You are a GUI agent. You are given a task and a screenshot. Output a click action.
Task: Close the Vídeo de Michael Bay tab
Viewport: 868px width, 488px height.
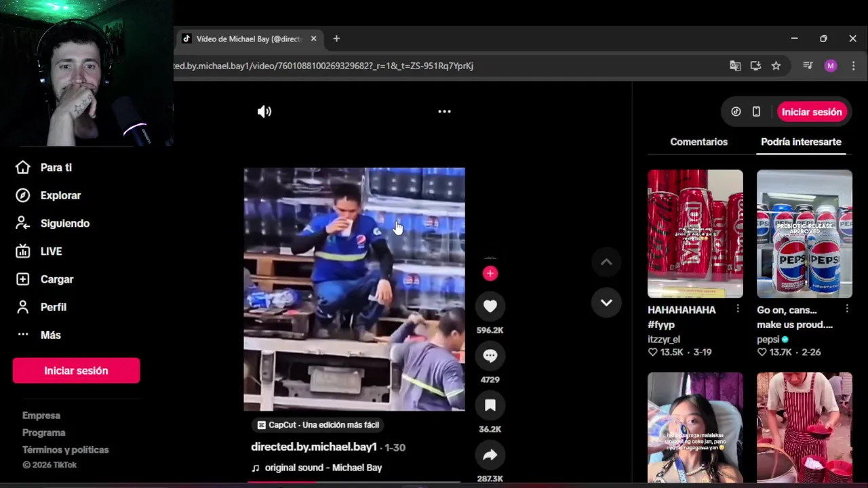313,39
